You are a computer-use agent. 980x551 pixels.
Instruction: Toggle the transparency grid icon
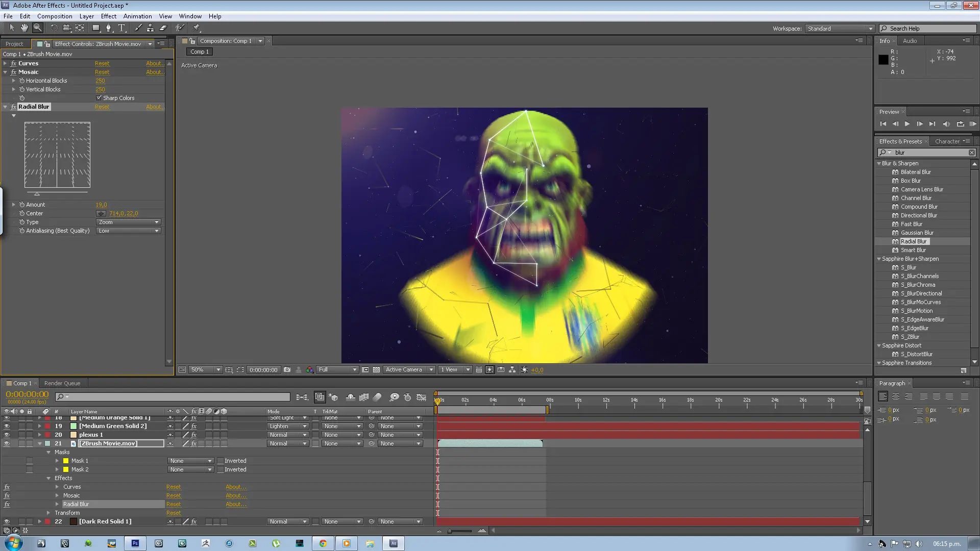point(377,370)
